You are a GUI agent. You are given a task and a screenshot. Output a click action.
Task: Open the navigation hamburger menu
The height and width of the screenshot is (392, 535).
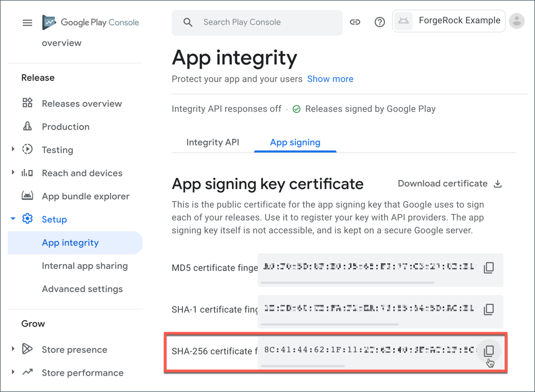[x=27, y=23]
